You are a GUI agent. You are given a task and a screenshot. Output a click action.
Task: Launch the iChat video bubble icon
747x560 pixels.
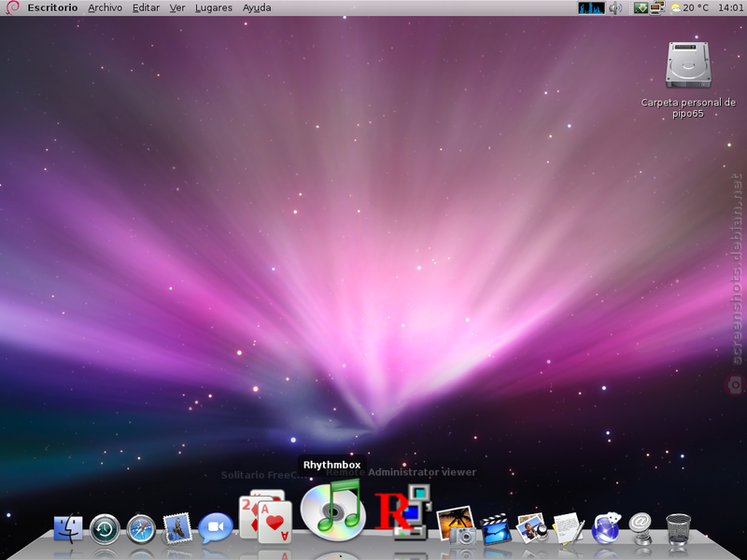pyautogui.click(x=216, y=528)
